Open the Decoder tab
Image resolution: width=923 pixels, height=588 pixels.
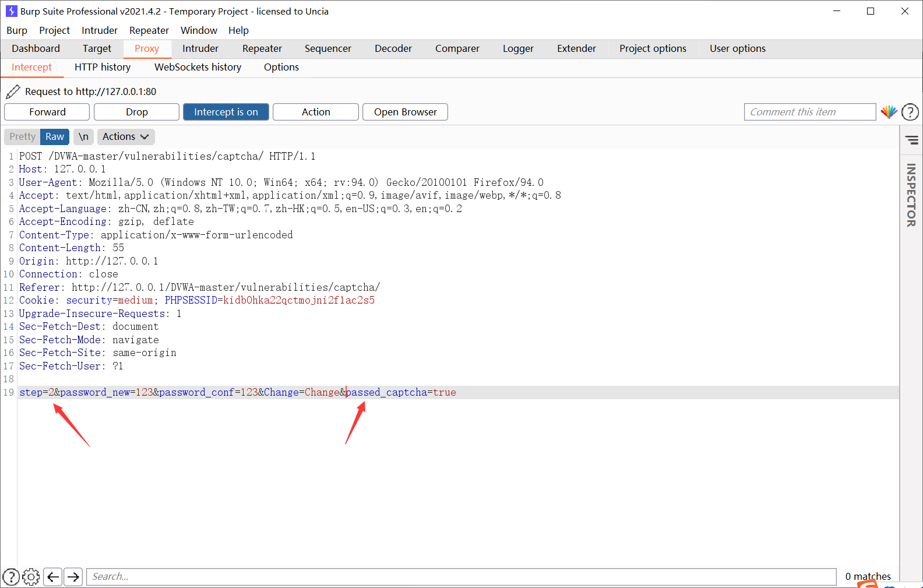pos(393,48)
